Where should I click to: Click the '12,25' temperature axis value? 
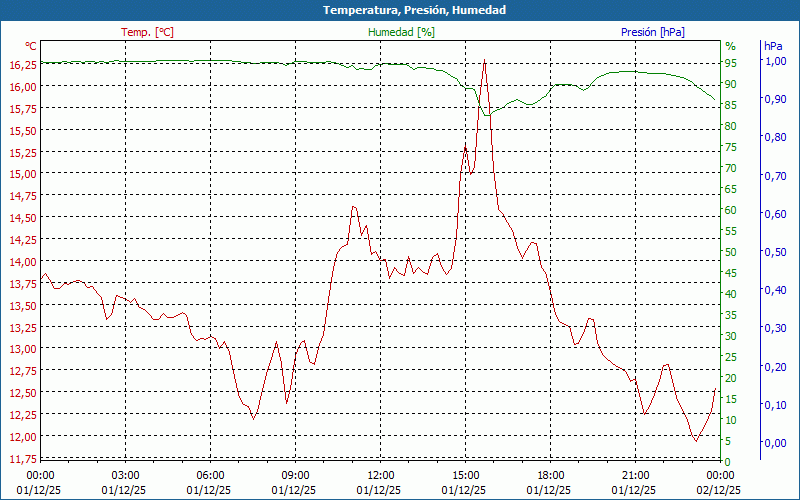click(x=23, y=415)
